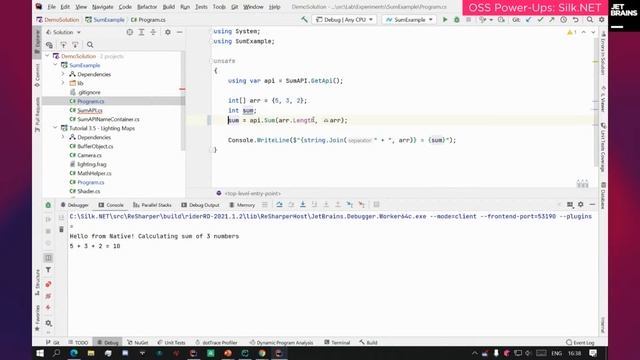Open Search Everywhere magnifier in top toolbar
The width and height of the screenshot is (640, 360).
click(x=590, y=20)
